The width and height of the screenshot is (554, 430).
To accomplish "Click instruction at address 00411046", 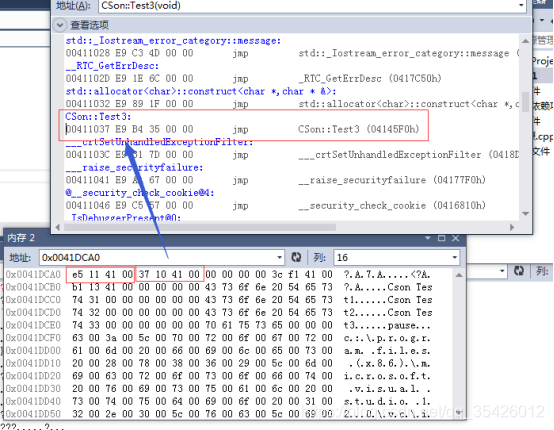I will [x=276, y=206].
